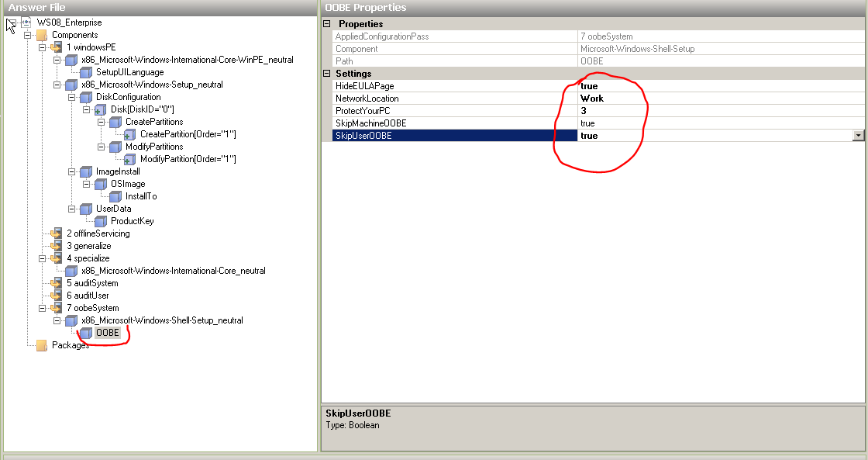Click the Disk[DiskID="0"] cube icon
The width and height of the screenshot is (868, 460).
point(100,109)
